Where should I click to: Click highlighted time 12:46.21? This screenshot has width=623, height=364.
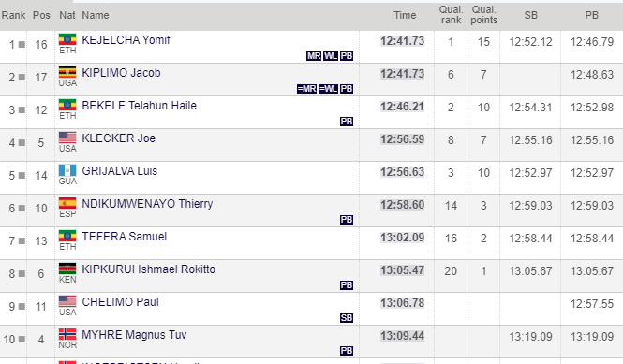click(402, 107)
